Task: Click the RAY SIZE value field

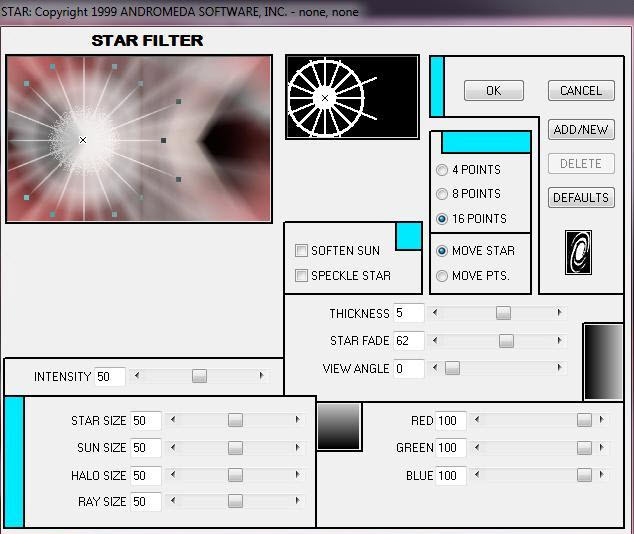Action: click(146, 502)
